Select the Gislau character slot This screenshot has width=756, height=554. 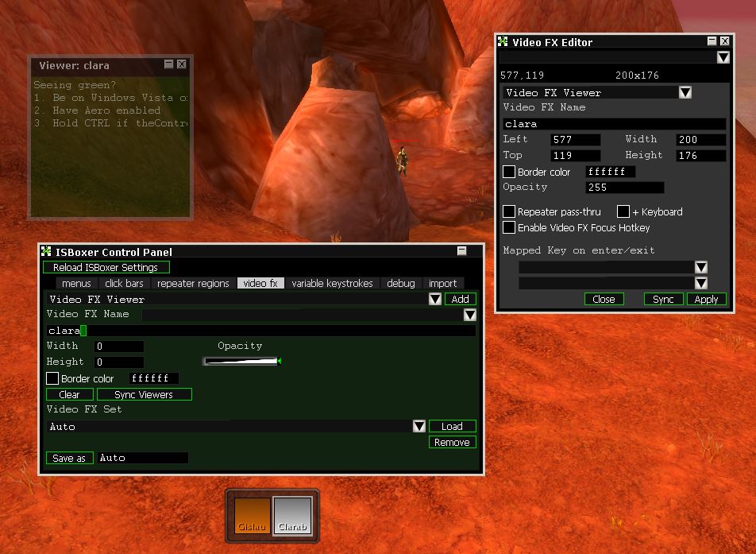253,516
